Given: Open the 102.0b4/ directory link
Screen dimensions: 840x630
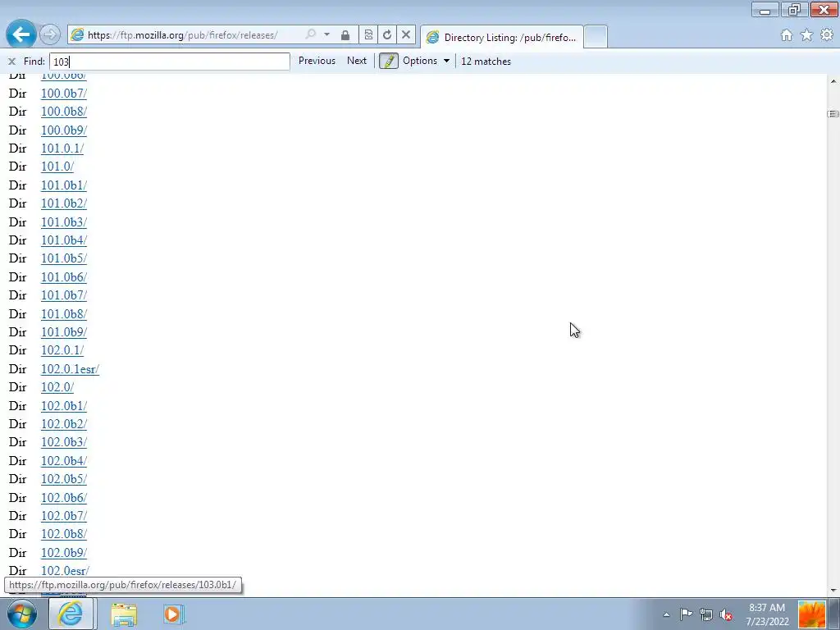Looking at the screenshot, I should click(64, 461).
